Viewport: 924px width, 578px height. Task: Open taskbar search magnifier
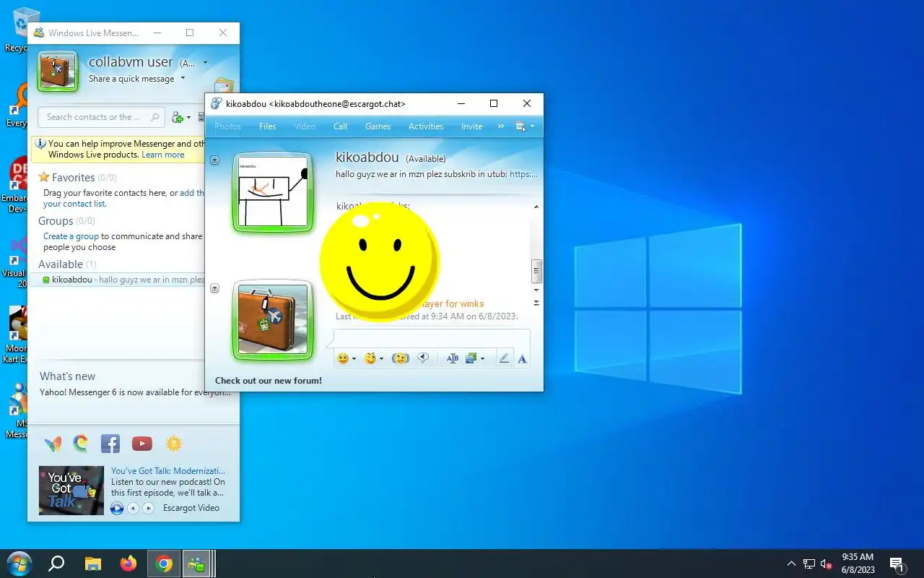pyautogui.click(x=56, y=564)
